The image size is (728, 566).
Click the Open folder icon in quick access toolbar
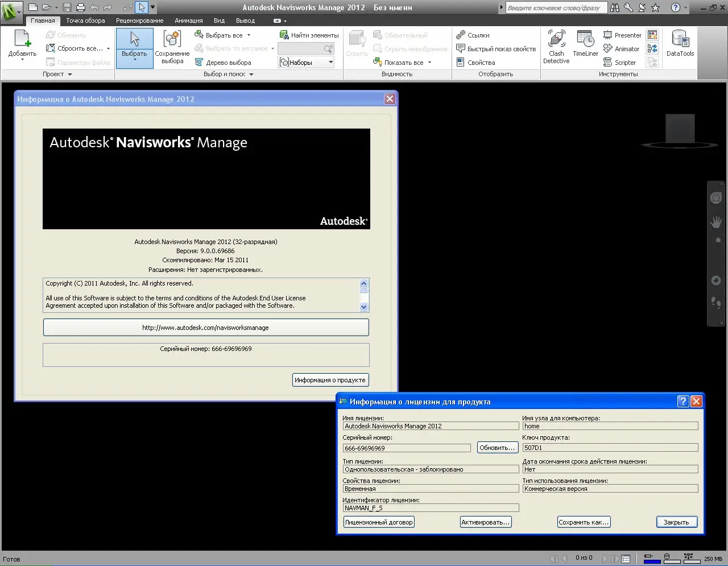(47, 7)
